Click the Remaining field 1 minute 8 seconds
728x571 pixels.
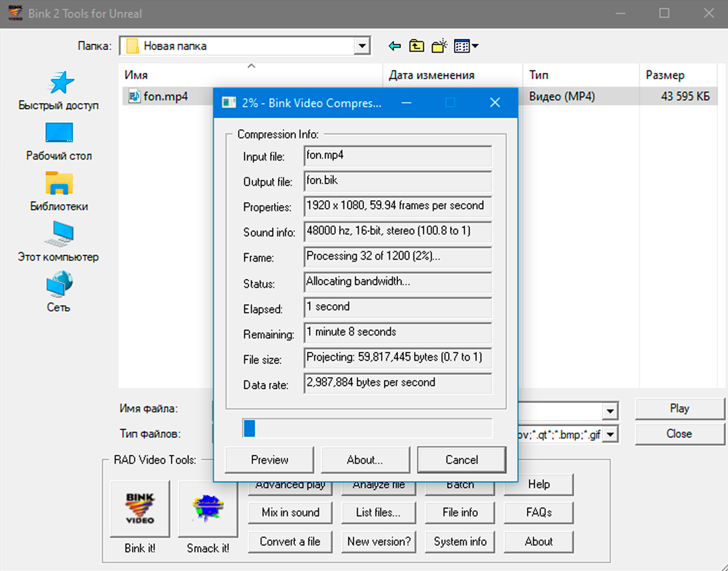[x=398, y=332]
